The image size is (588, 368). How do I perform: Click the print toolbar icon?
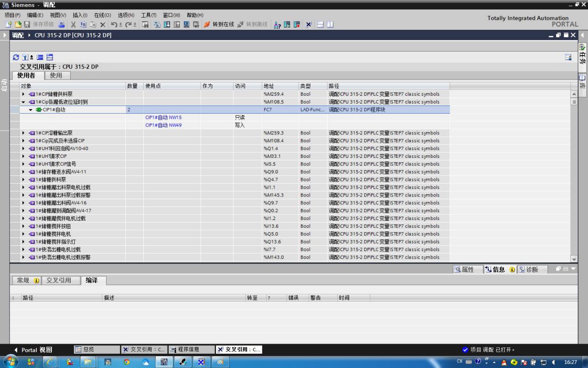pyautogui.click(x=61, y=24)
